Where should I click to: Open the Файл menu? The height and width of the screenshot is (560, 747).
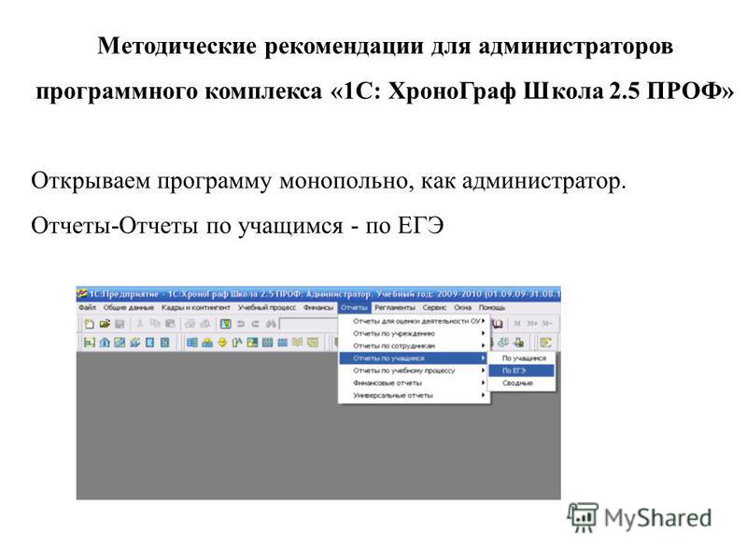[87, 308]
